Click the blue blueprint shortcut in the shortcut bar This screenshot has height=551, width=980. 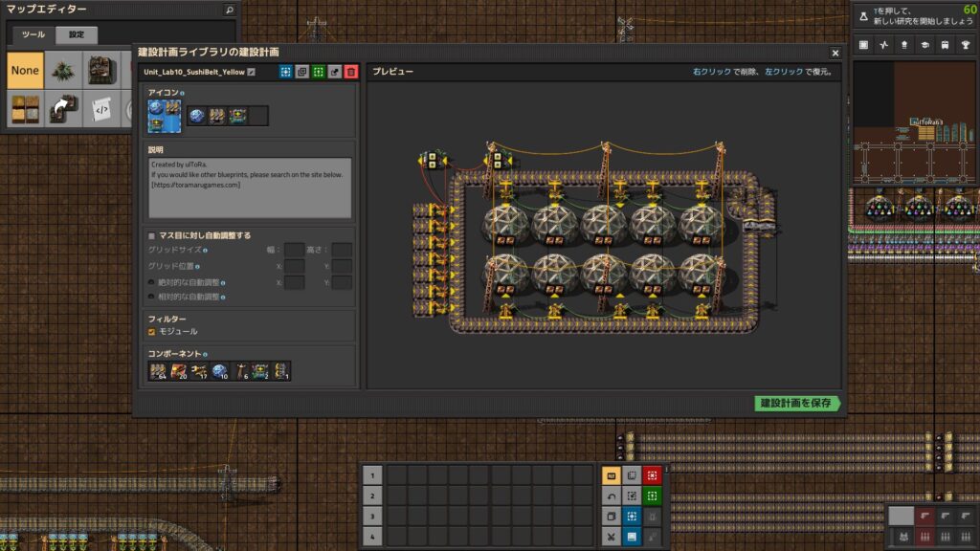point(632,517)
